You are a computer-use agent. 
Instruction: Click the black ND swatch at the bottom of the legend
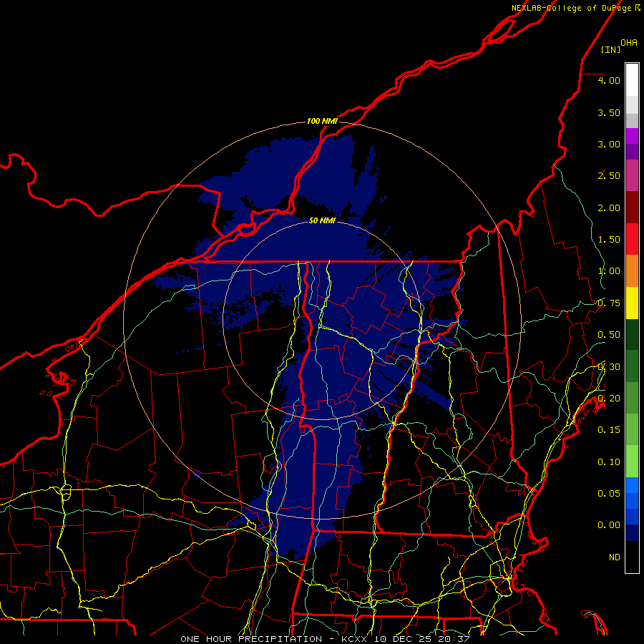[632, 557]
